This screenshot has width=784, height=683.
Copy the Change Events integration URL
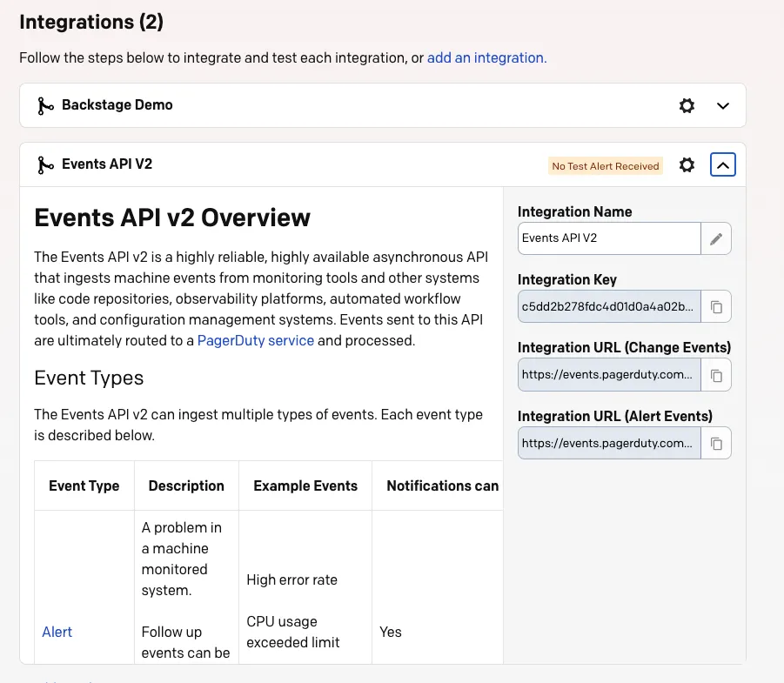coord(716,375)
